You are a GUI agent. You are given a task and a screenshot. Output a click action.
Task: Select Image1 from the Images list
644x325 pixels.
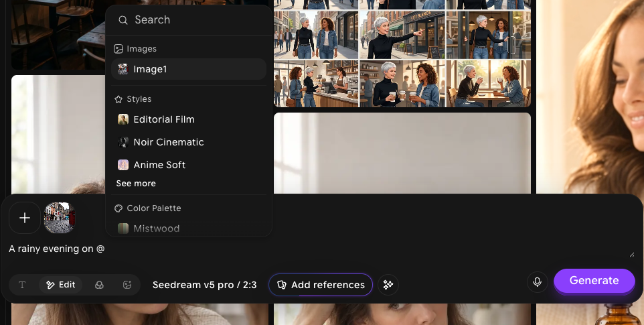coord(189,69)
